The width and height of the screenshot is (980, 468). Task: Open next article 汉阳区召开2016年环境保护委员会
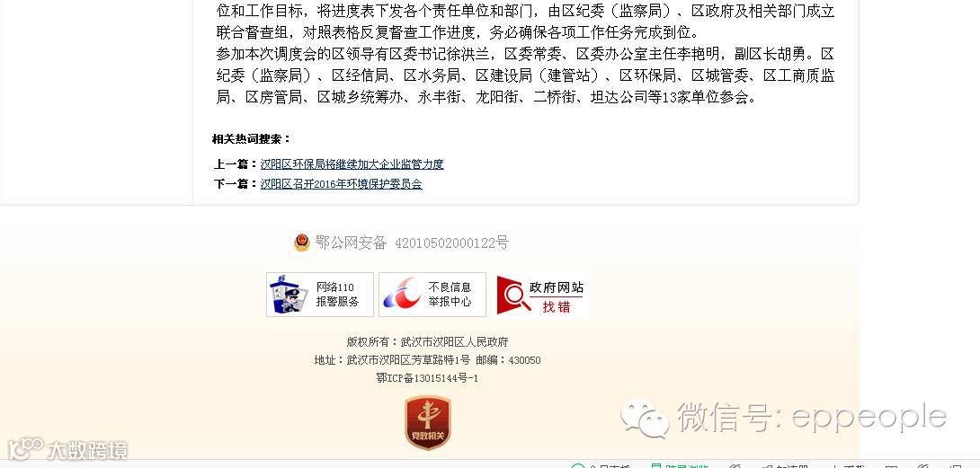click(342, 184)
